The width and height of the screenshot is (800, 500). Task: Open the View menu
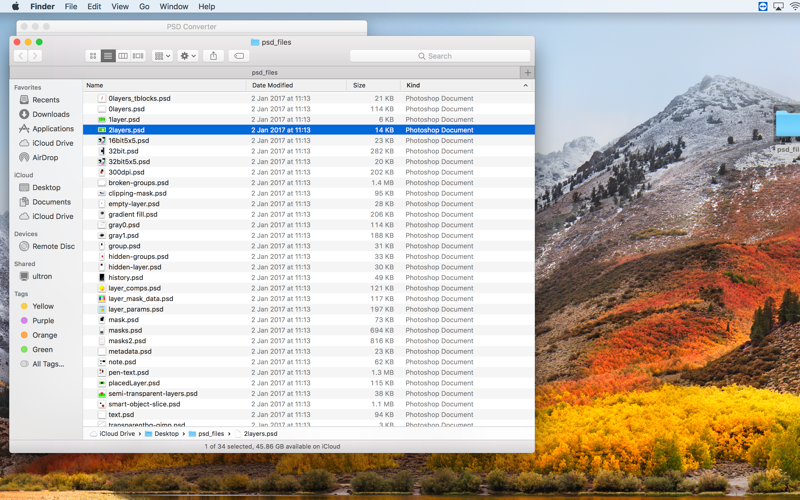[120, 7]
